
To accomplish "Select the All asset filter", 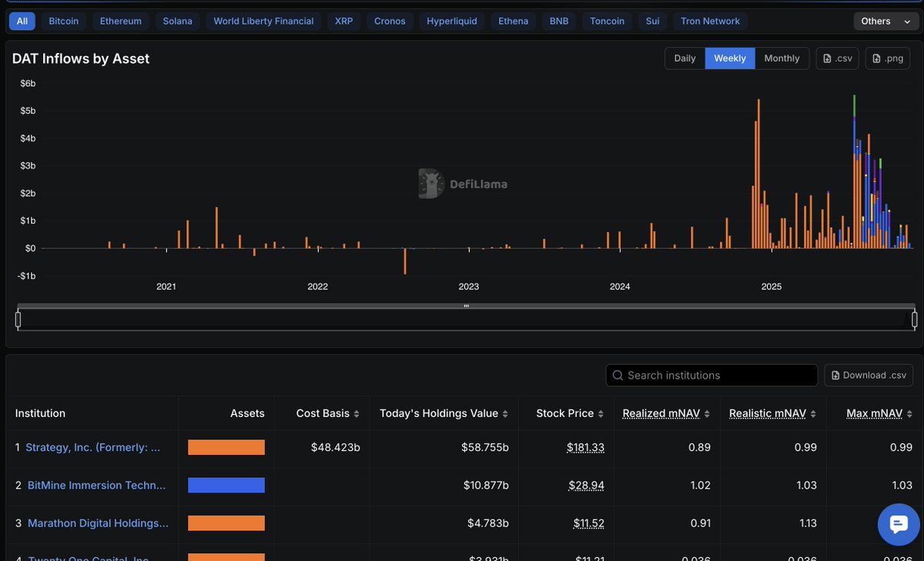I will click(22, 21).
